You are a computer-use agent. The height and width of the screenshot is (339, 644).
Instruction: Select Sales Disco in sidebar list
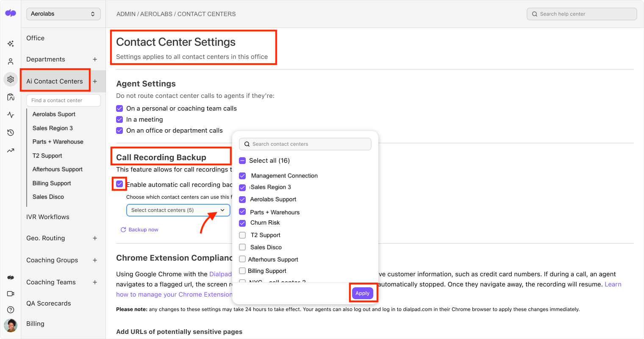(48, 197)
